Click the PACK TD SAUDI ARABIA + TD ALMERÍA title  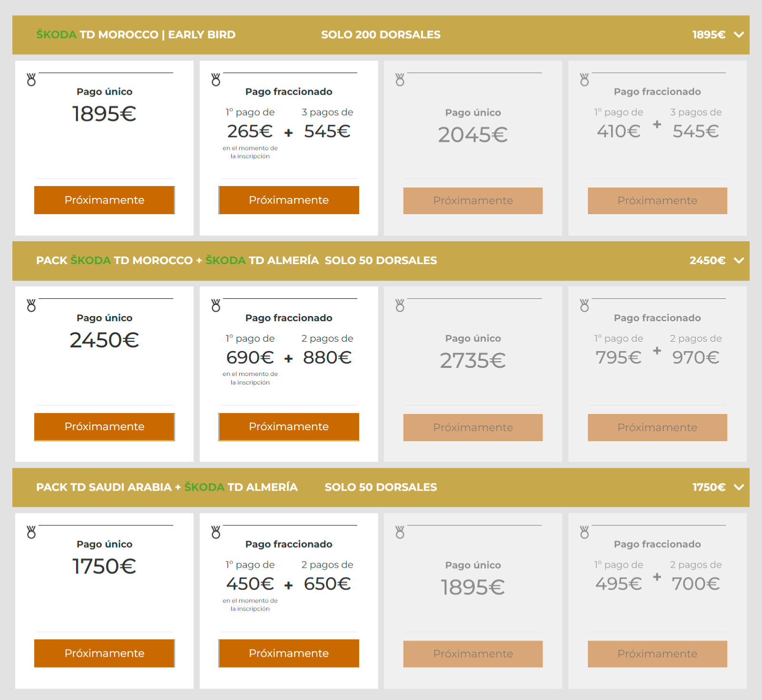click(x=167, y=487)
